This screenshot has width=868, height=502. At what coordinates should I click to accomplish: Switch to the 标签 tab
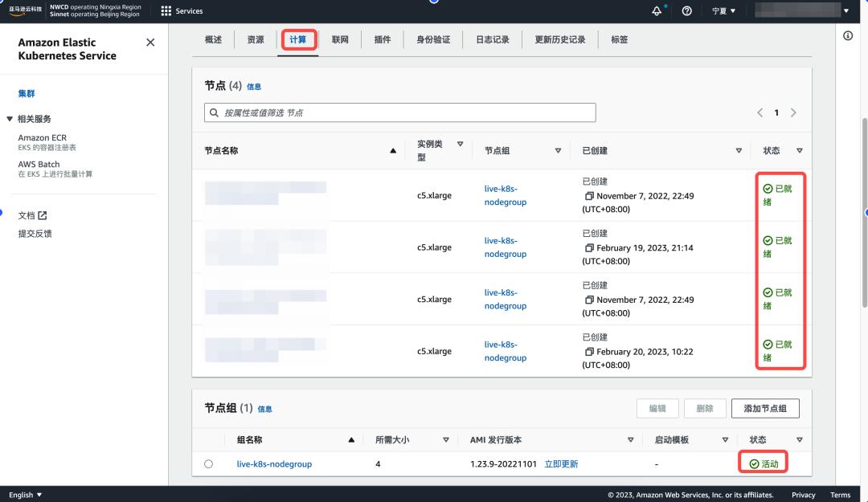click(618, 39)
